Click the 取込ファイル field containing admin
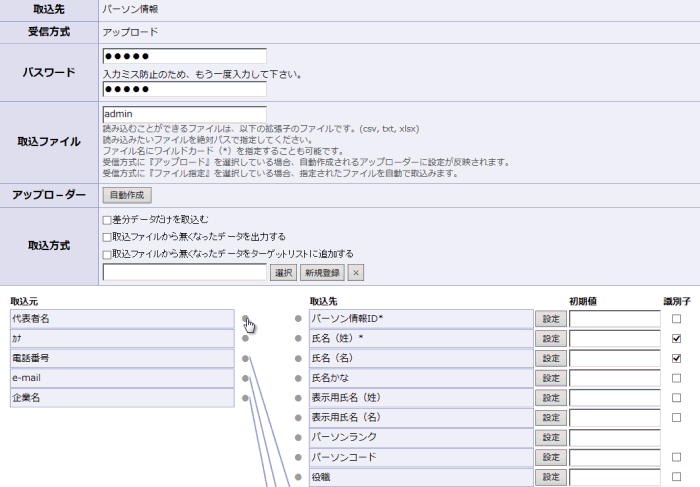 [x=185, y=114]
